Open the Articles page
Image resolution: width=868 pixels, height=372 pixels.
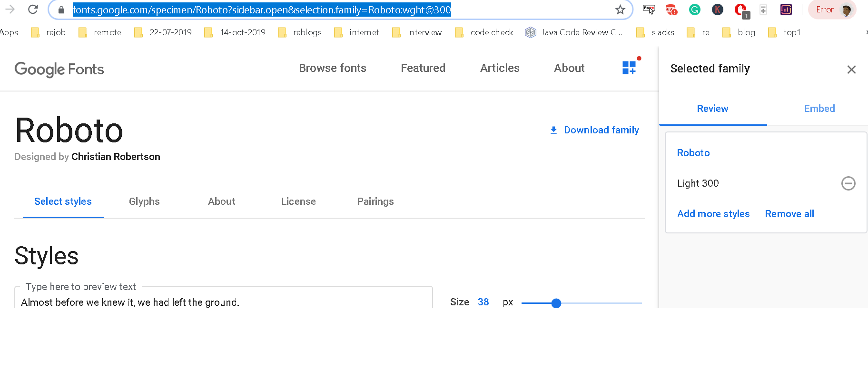click(x=500, y=68)
